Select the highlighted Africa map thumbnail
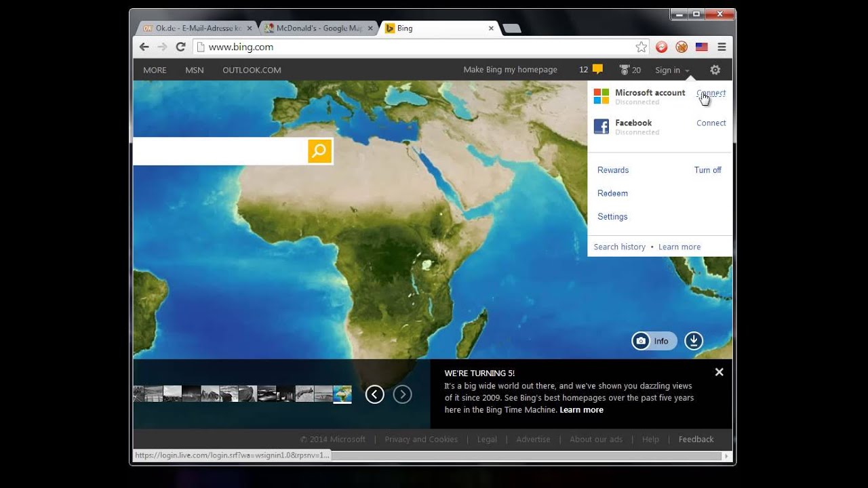Image resolution: width=868 pixels, height=488 pixels. pos(342,394)
